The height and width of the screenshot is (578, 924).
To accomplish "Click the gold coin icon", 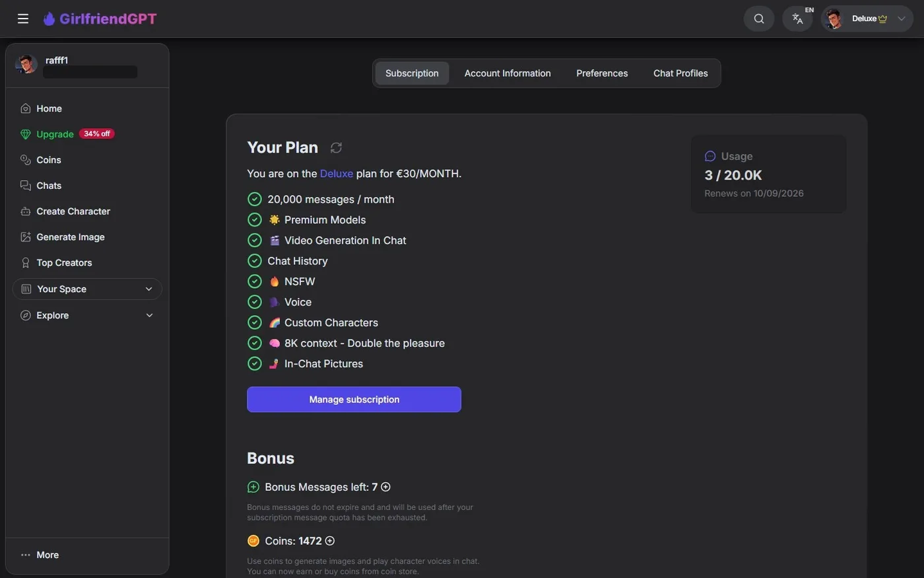I will pyautogui.click(x=253, y=541).
